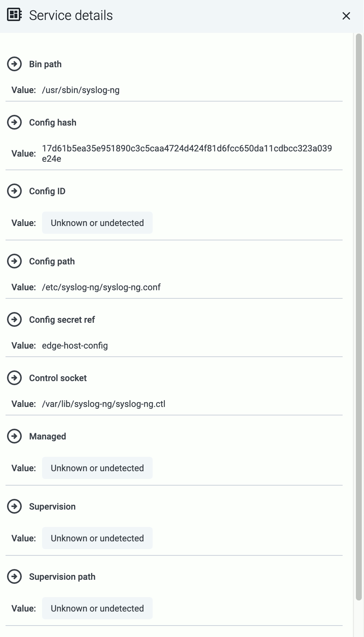The image size is (364, 637).
Task: Click the edge-host-config secret ref value
Action: [x=75, y=346]
